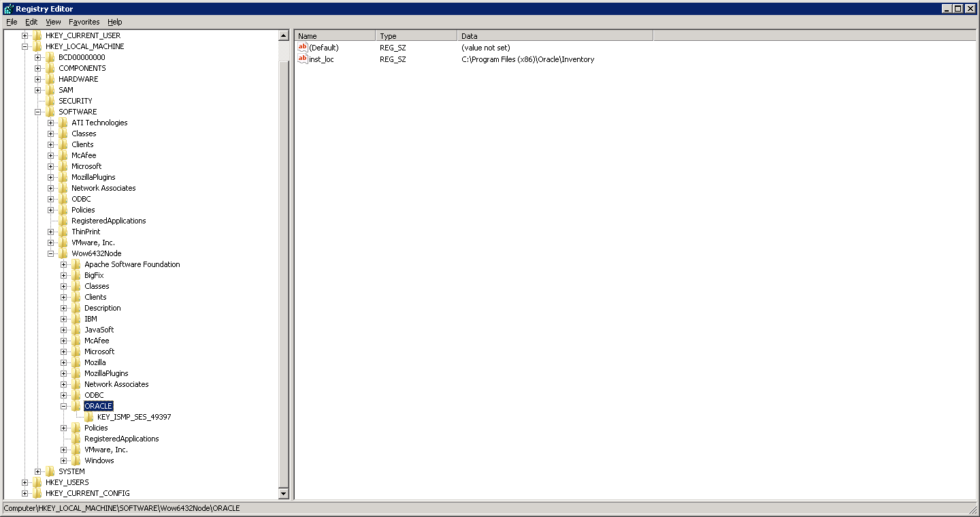Click the status bar registry path
980x517 pixels.
(122, 508)
